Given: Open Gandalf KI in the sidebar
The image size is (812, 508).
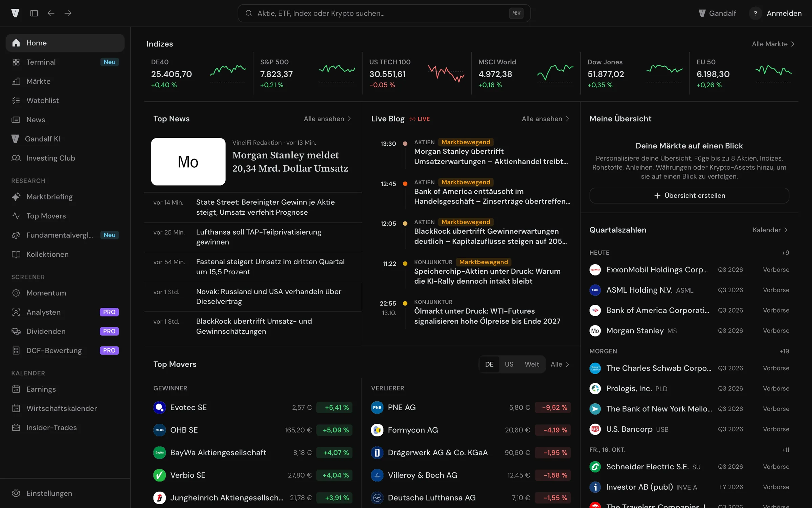Looking at the screenshot, I should (65, 139).
